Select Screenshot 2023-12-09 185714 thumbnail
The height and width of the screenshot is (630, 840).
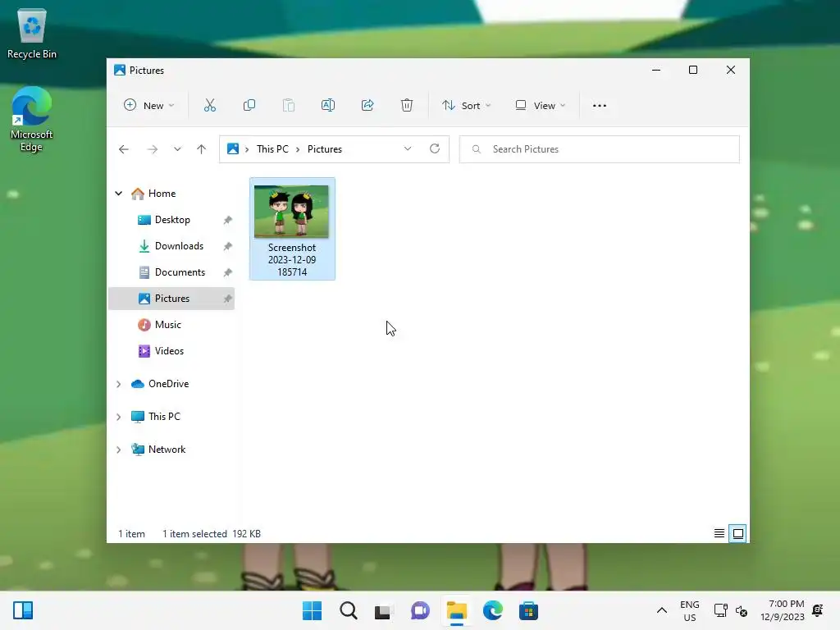click(x=292, y=229)
